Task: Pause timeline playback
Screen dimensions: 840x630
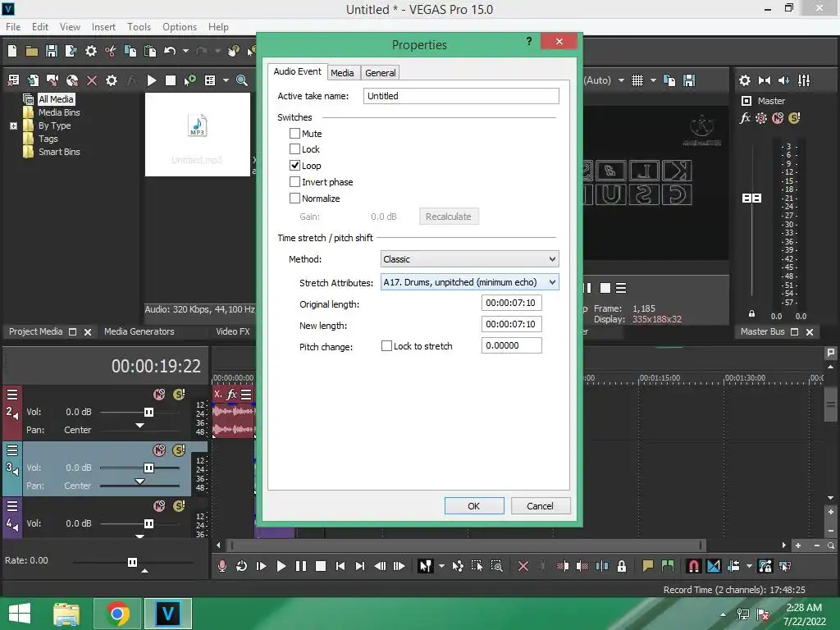Action: tap(300, 566)
